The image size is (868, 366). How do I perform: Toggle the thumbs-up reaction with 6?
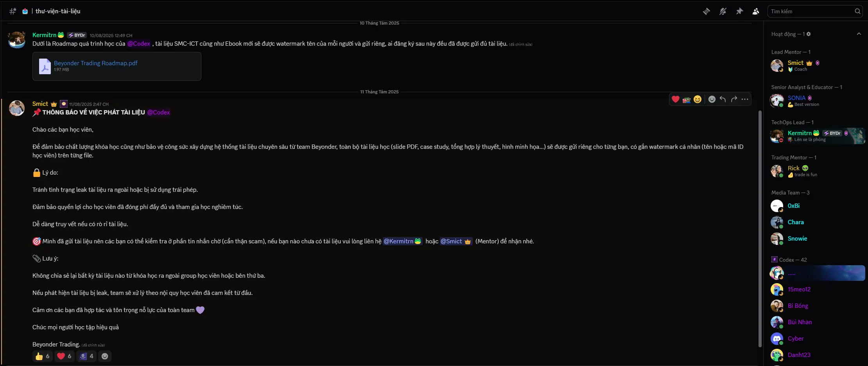point(43,356)
